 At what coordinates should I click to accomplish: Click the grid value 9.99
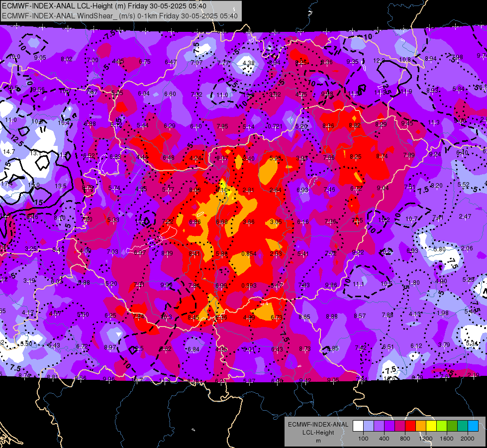tap(167, 285)
